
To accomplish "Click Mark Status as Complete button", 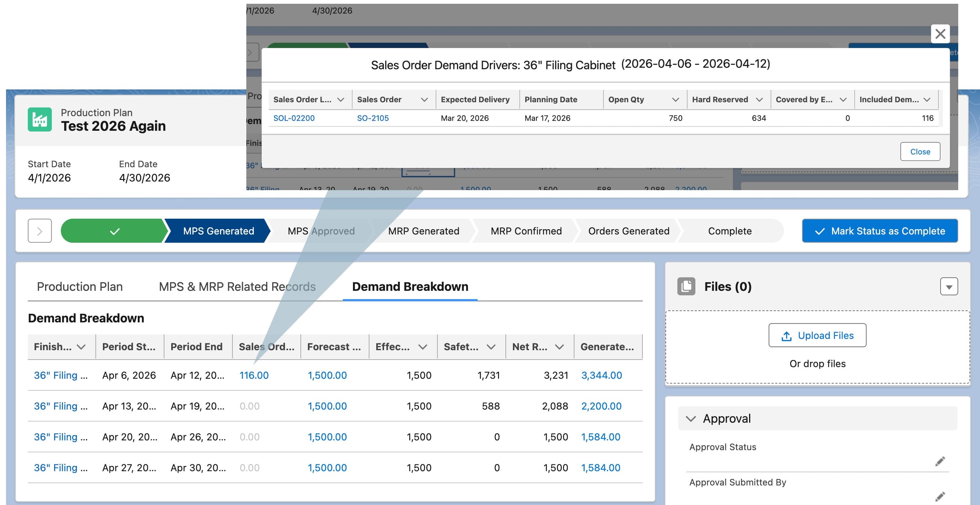I will (880, 231).
